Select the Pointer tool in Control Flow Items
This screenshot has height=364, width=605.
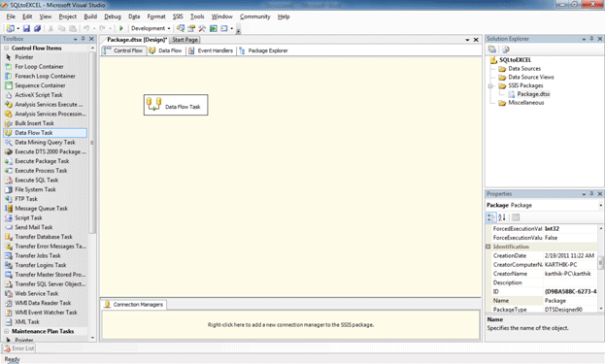click(24, 57)
